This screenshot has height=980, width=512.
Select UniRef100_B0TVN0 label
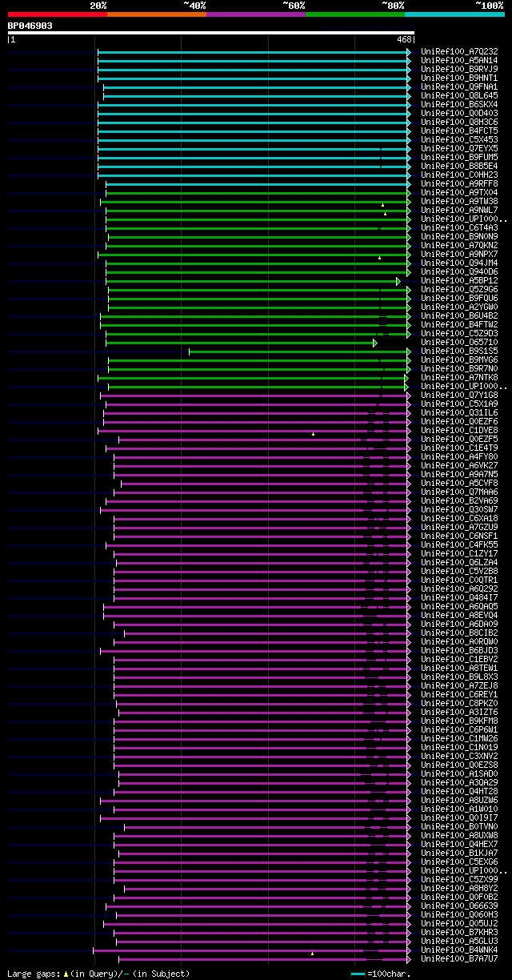pos(459,827)
